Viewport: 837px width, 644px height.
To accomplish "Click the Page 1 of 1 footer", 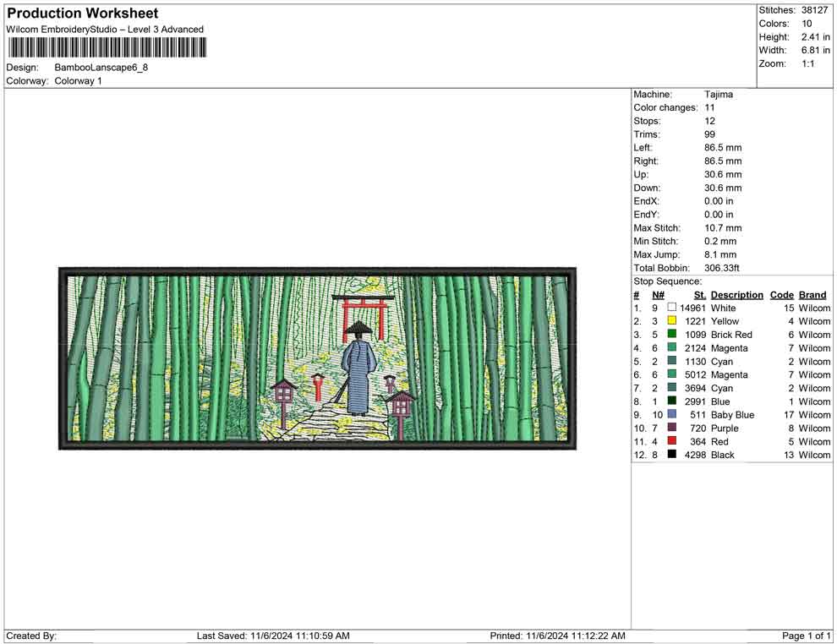I will (806, 636).
